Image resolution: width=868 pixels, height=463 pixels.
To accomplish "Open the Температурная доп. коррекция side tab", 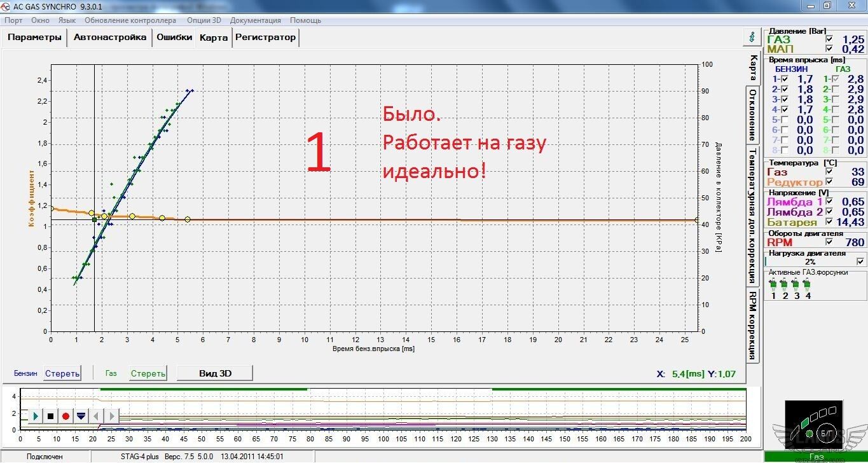I will click(753, 216).
